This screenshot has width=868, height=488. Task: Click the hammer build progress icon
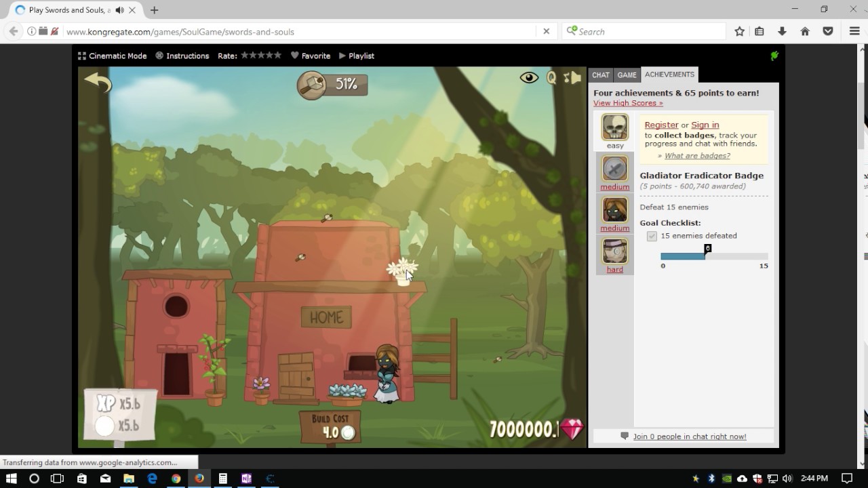point(312,85)
